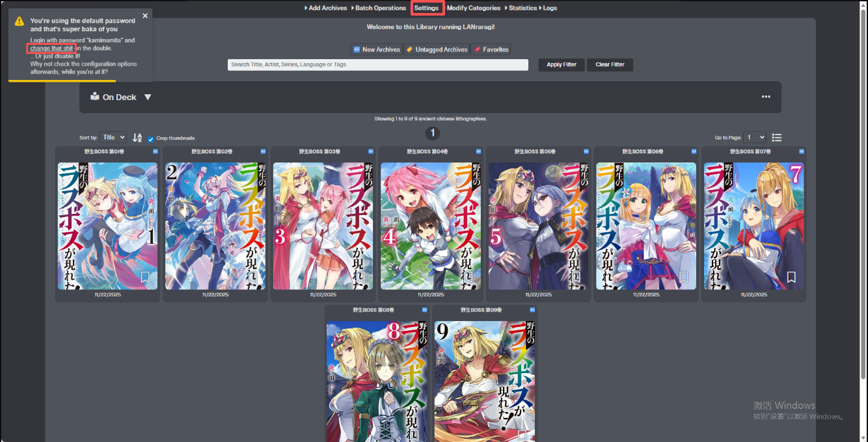Reverse sort order with the A-Z icon

pos(137,138)
